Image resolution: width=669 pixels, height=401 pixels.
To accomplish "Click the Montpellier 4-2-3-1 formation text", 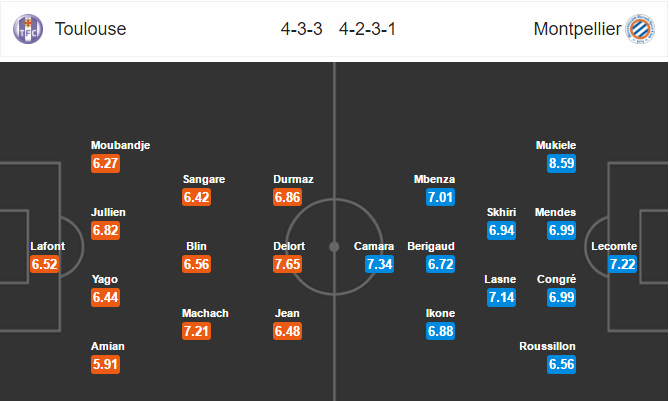I will pyautogui.click(x=367, y=29).
